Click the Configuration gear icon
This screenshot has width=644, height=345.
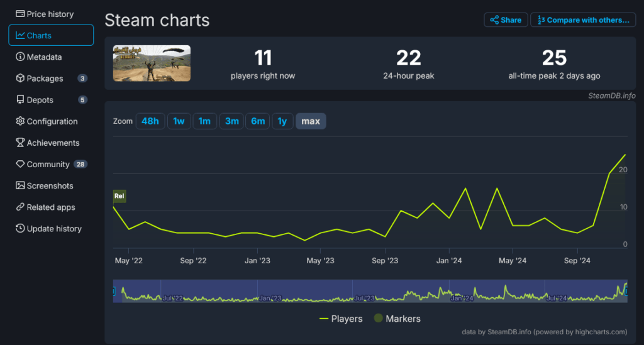[x=20, y=121]
